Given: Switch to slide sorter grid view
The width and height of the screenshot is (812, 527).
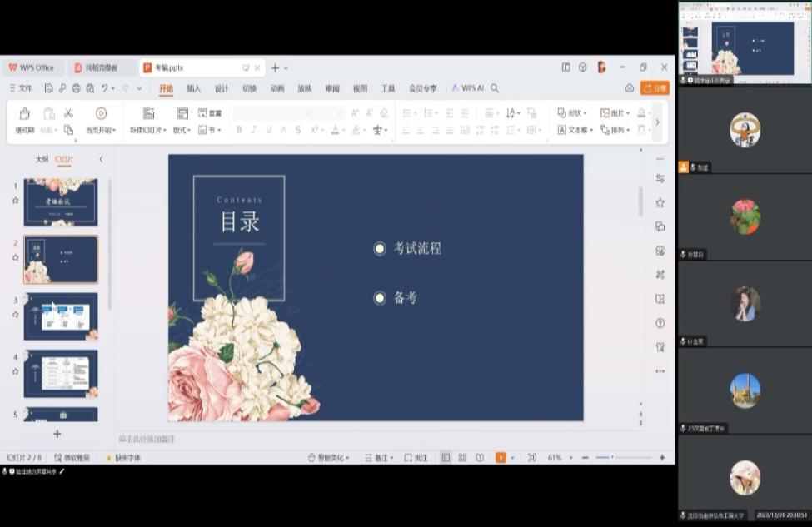Looking at the screenshot, I should [462, 458].
